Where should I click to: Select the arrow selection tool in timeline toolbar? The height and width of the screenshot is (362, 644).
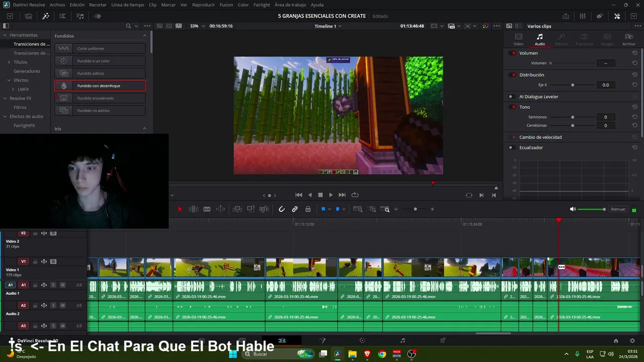[180, 209]
